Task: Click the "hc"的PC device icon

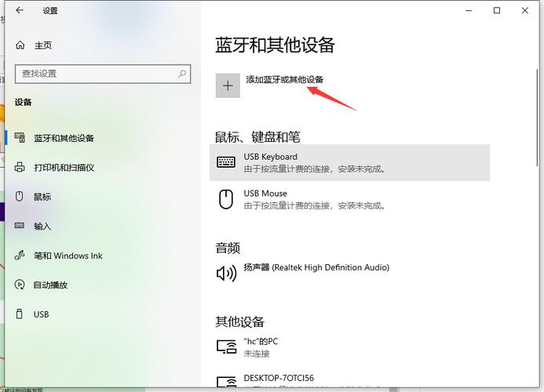Action: (x=227, y=347)
